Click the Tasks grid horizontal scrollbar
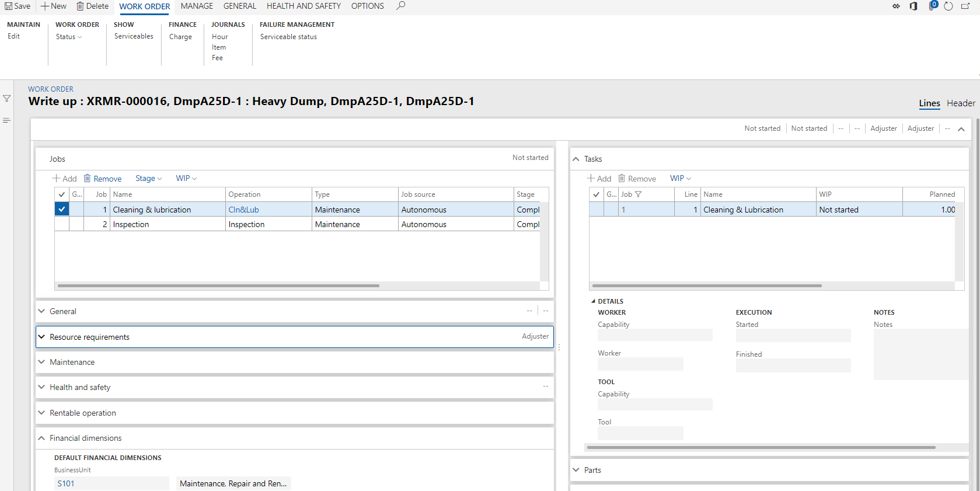The height and width of the screenshot is (491, 980). (x=707, y=285)
